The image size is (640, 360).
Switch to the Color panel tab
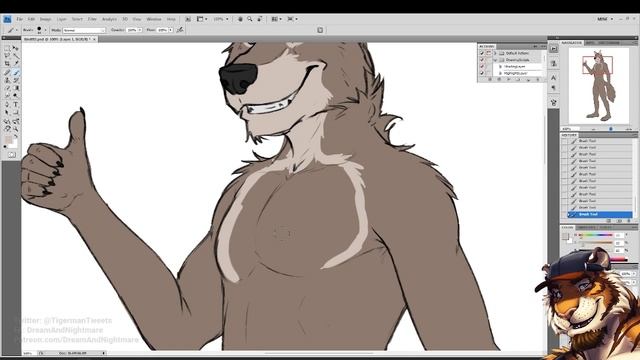point(568,227)
